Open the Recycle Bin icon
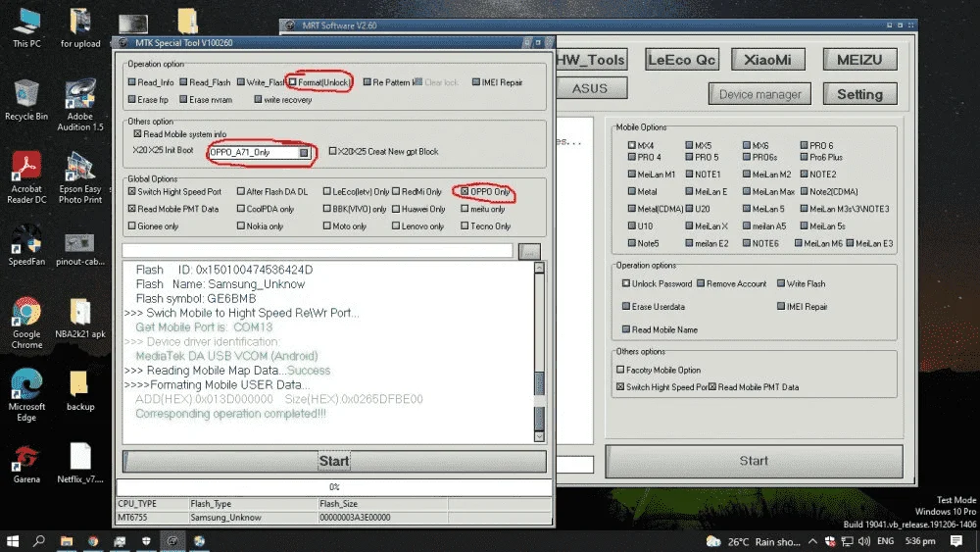 pos(25,100)
